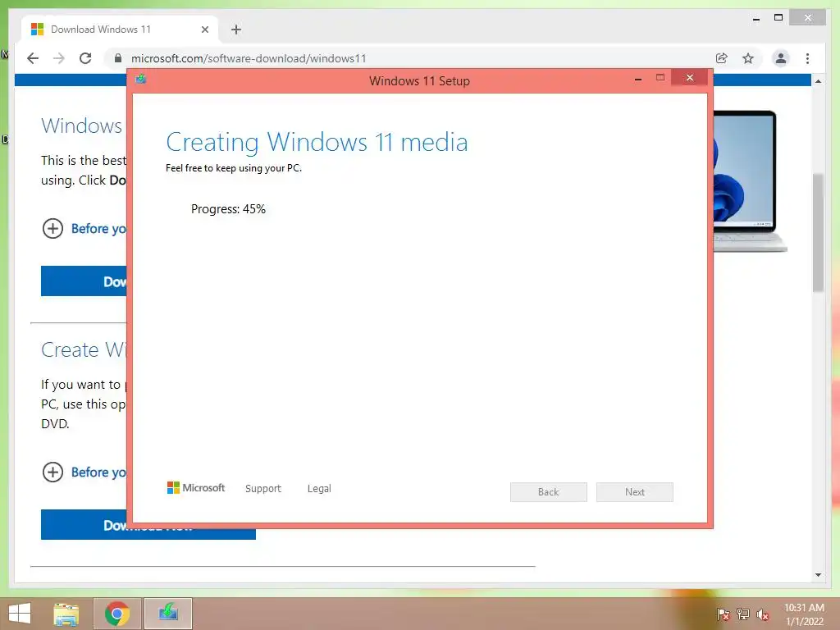Open the Legal link in Setup
The image size is (840, 630).
tap(319, 489)
